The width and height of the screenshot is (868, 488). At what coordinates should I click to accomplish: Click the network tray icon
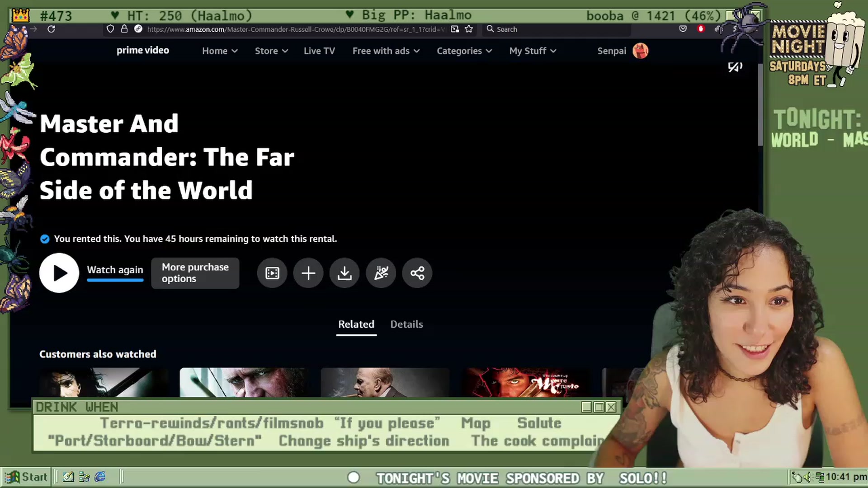[820, 477]
